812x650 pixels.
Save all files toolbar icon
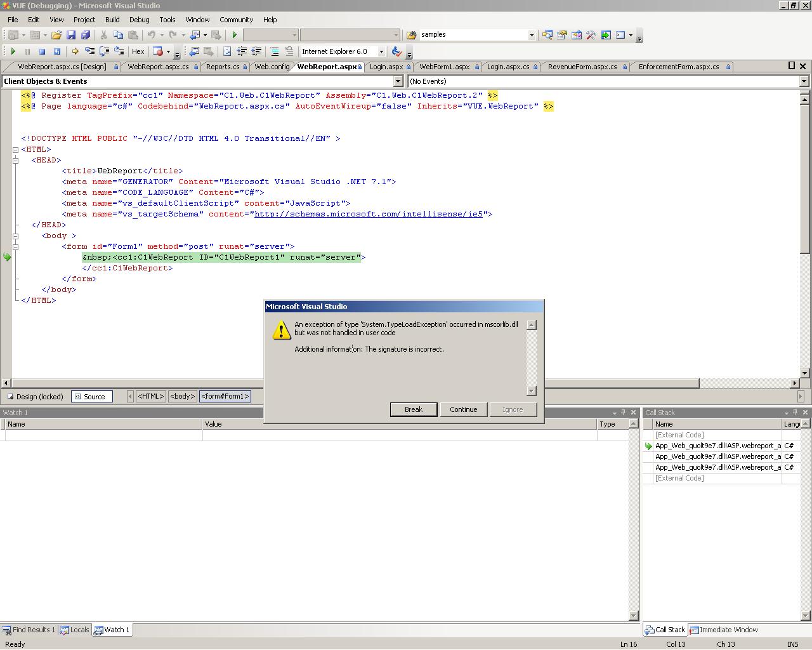tap(86, 35)
